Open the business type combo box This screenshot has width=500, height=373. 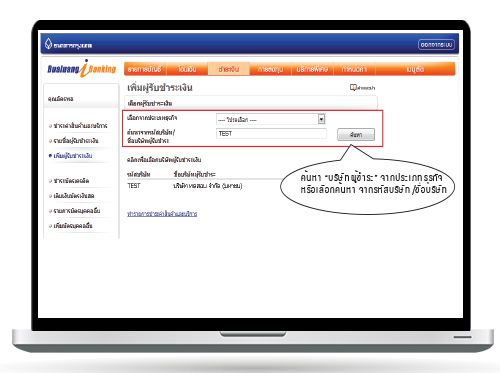click(x=271, y=119)
